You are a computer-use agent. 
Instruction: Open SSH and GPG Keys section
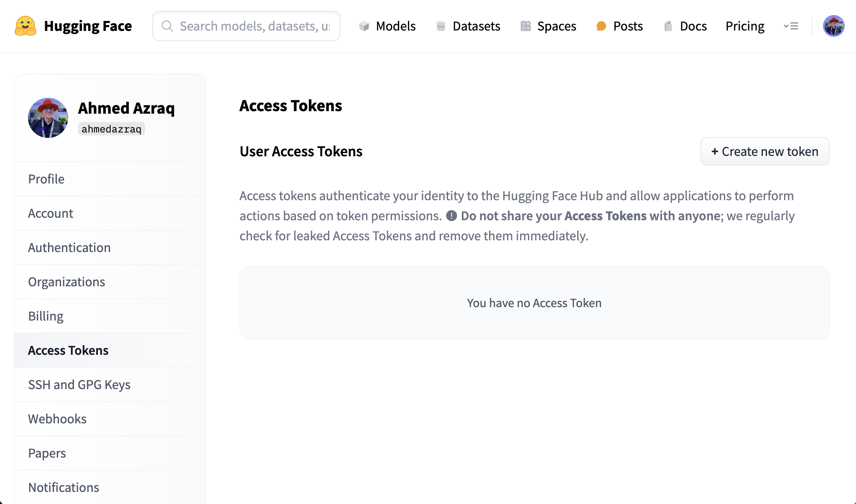pyautogui.click(x=79, y=384)
